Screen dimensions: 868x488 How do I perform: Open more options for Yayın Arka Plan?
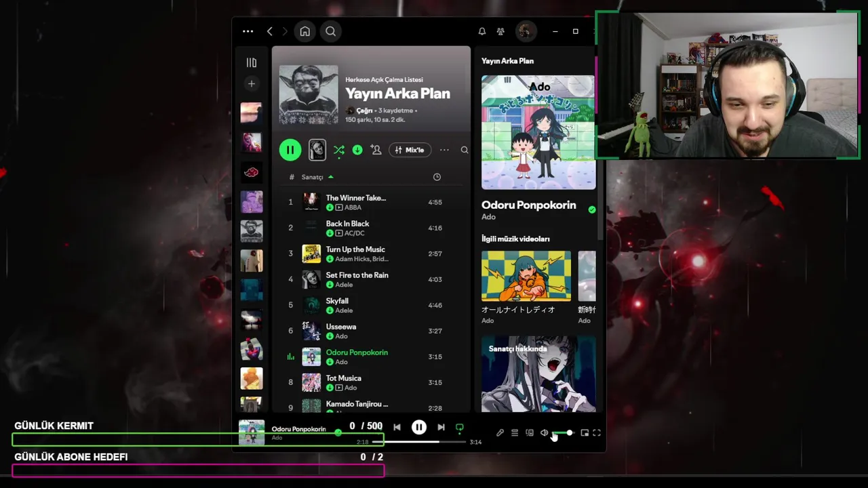coord(444,150)
